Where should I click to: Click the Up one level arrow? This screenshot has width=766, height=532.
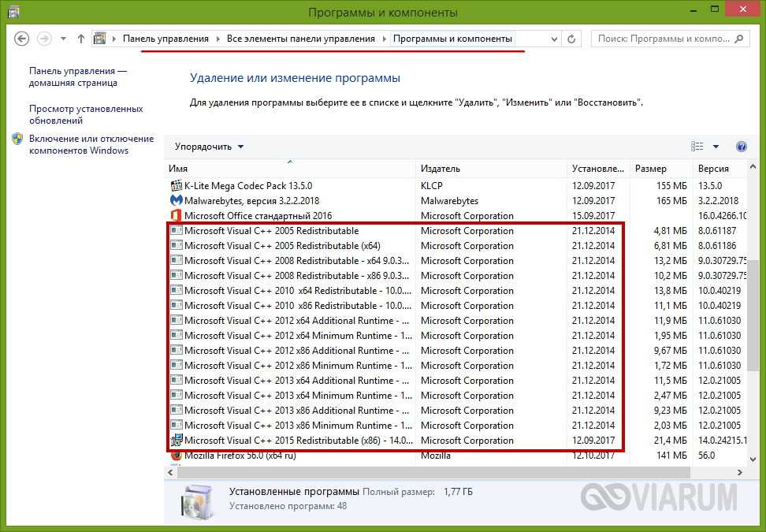[81, 39]
